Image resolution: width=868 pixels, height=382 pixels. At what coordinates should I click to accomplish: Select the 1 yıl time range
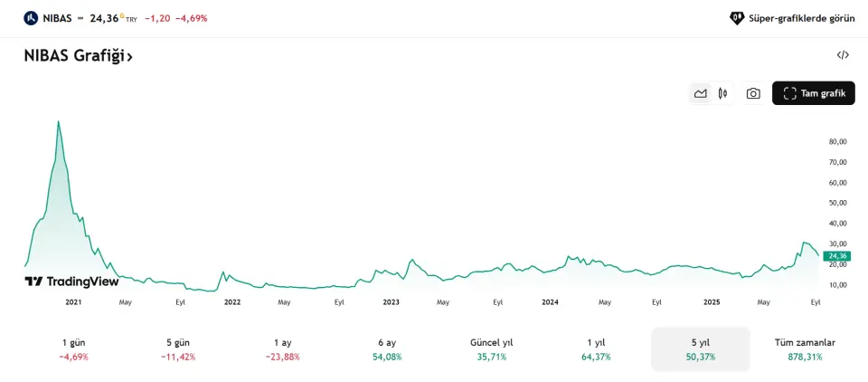point(596,349)
